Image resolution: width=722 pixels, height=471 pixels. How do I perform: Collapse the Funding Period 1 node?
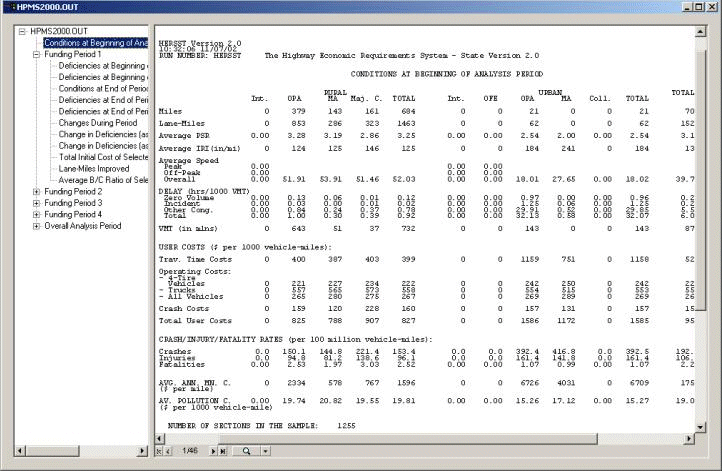(x=36, y=54)
